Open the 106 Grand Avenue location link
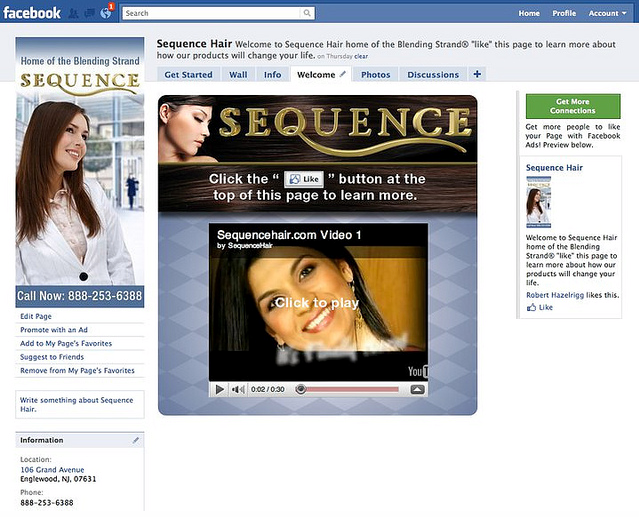 [x=52, y=469]
